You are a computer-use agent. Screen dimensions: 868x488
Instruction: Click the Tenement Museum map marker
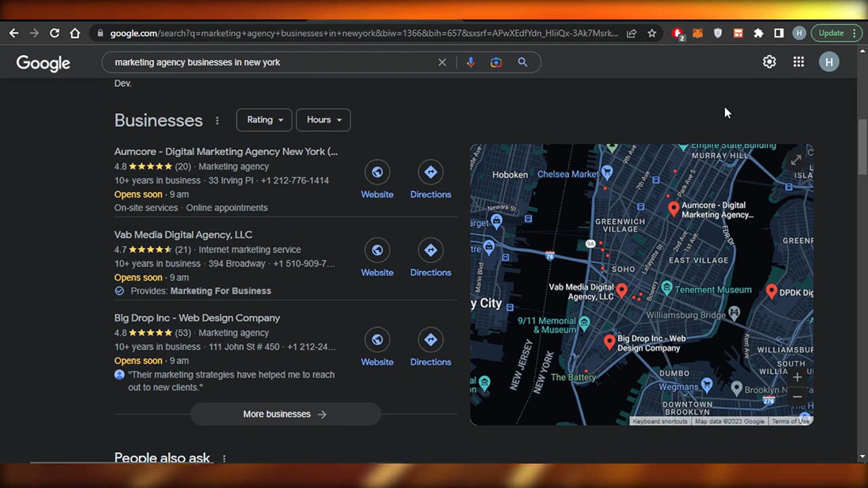tap(667, 288)
